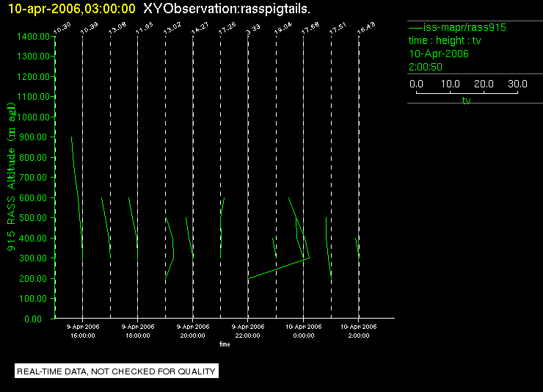Click the 1400.00 altitude tick label
The height and width of the screenshot is (392, 543).
click(33, 37)
